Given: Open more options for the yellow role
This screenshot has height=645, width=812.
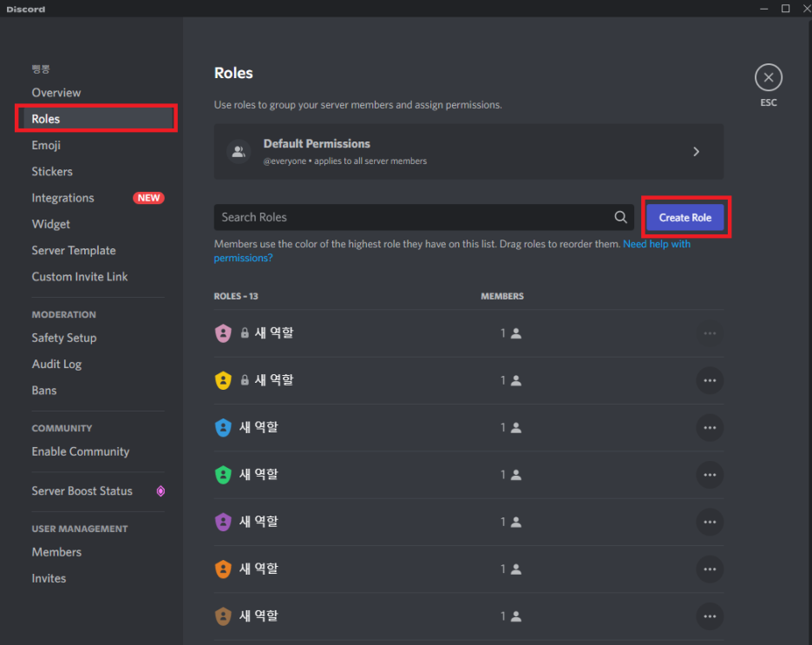Looking at the screenshot, I should tap(710, 380).
